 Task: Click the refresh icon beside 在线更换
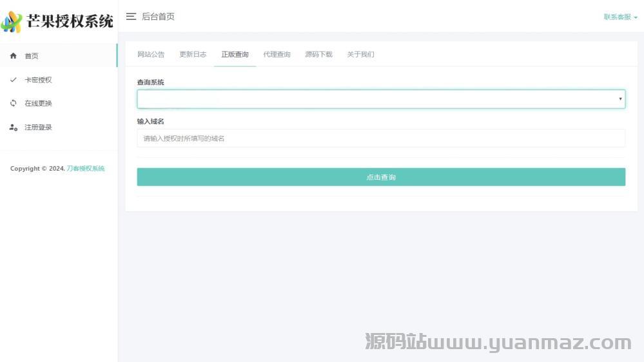coord(14,103)
